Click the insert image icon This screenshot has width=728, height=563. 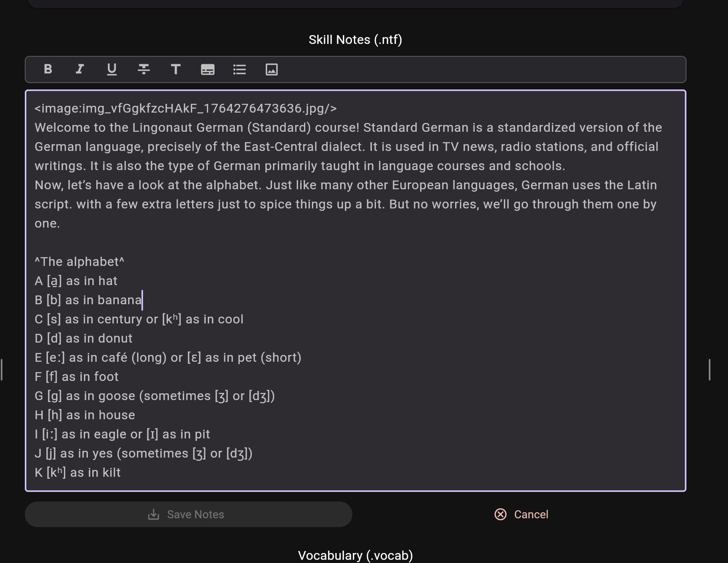coord(272,69)
